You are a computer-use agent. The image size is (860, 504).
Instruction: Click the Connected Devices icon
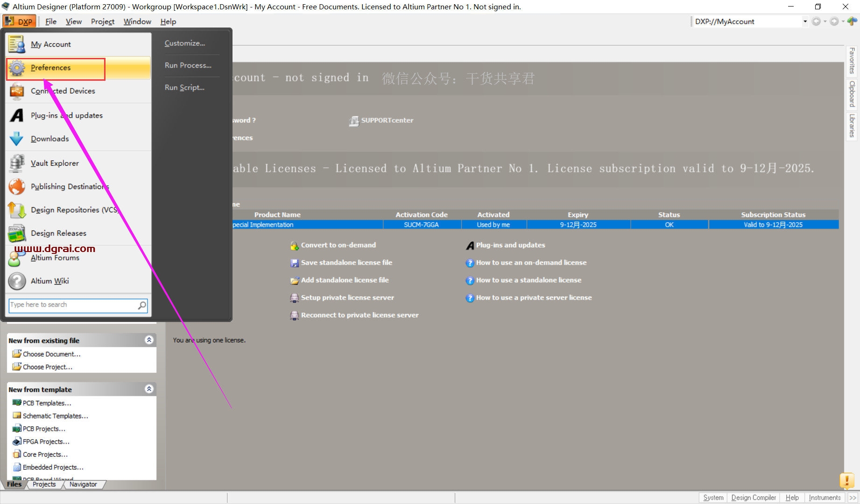click(17, 91)
